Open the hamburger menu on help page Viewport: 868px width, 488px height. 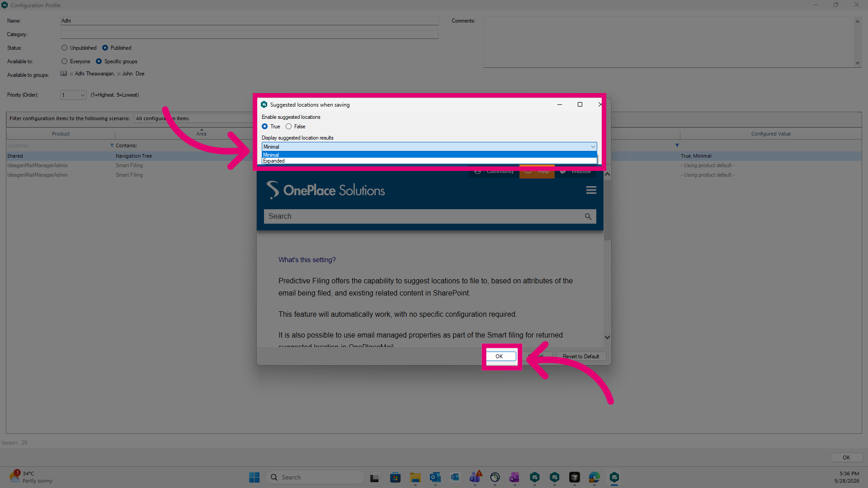(591, 190)
